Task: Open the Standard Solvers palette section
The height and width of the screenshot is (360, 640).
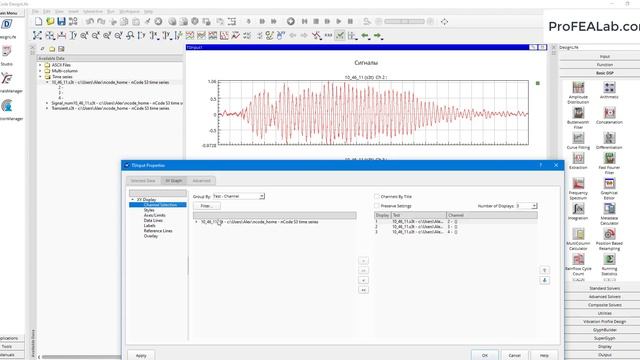Action: (604, 288)
